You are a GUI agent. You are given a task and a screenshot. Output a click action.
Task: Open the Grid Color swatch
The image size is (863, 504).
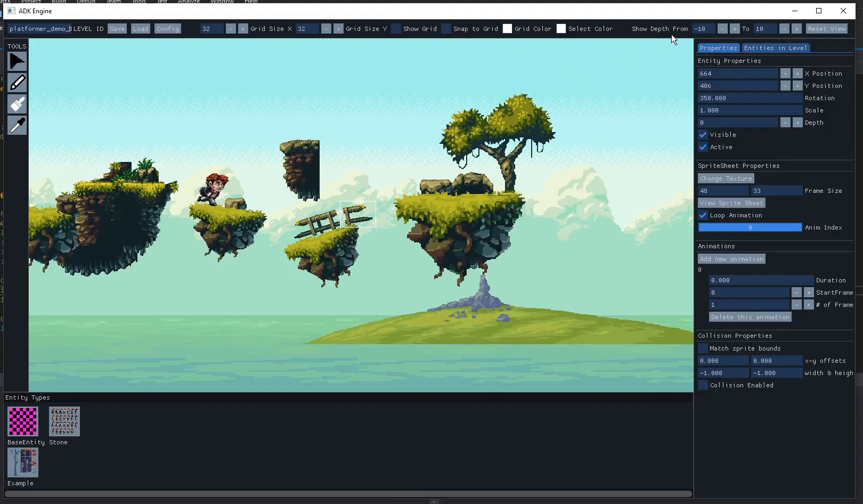(507, 29)
